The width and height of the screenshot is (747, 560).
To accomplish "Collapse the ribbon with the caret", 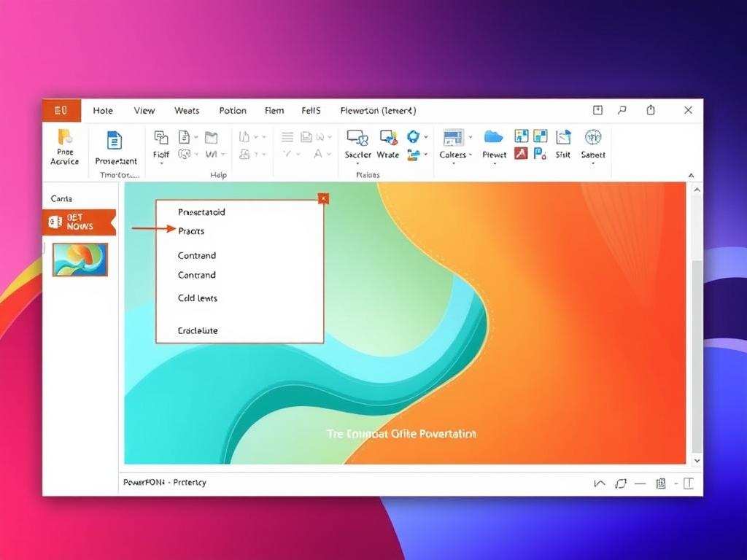I will [x=691, y=176].
